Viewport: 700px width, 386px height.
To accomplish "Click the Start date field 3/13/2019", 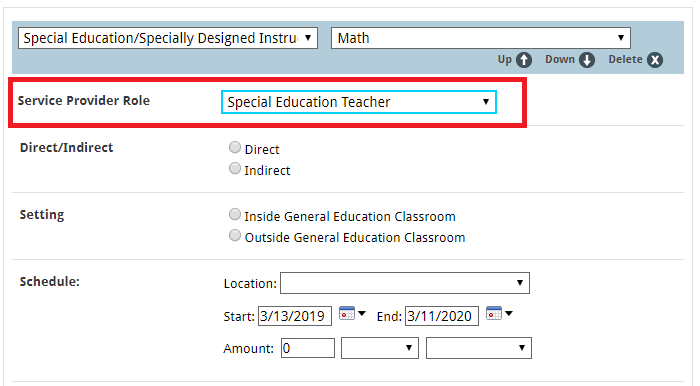I will 295,316.
